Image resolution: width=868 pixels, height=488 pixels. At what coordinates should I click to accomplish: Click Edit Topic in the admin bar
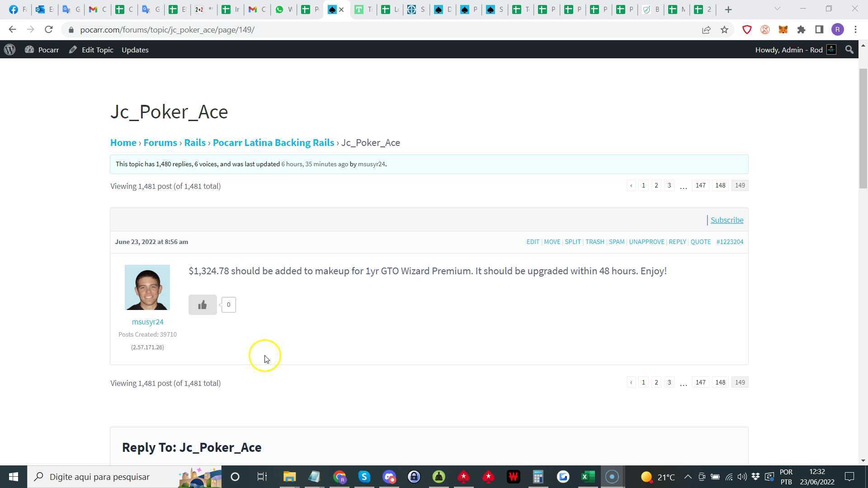point(91,50)
